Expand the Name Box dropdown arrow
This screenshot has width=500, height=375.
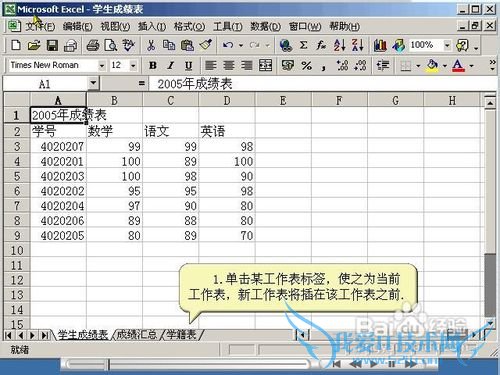pos(93,83)
